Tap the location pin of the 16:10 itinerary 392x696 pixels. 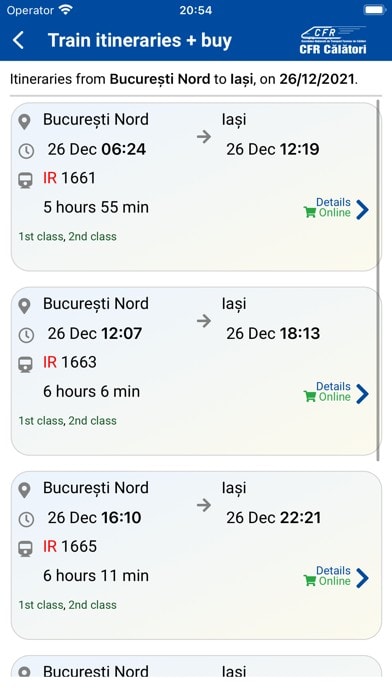coord(24,490)
